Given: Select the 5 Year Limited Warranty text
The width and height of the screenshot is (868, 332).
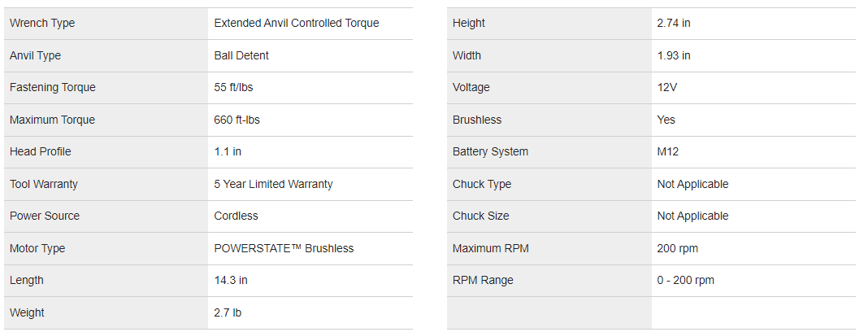Looking at the screenshot, I should click(273, 184).
